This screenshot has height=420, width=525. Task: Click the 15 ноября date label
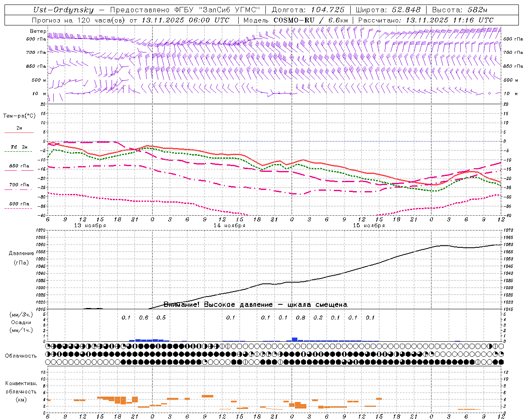tap(369, 226)
